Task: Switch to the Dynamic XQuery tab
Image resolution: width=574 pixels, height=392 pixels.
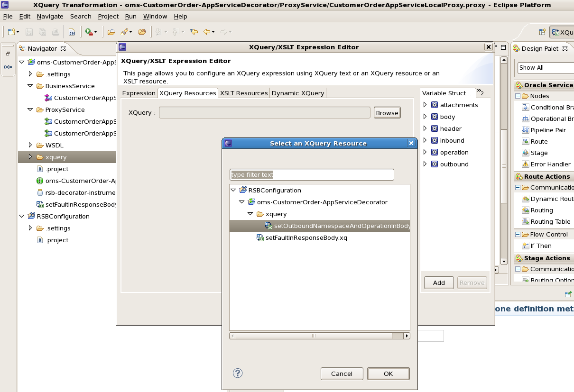Action: [x=298, y=93]
